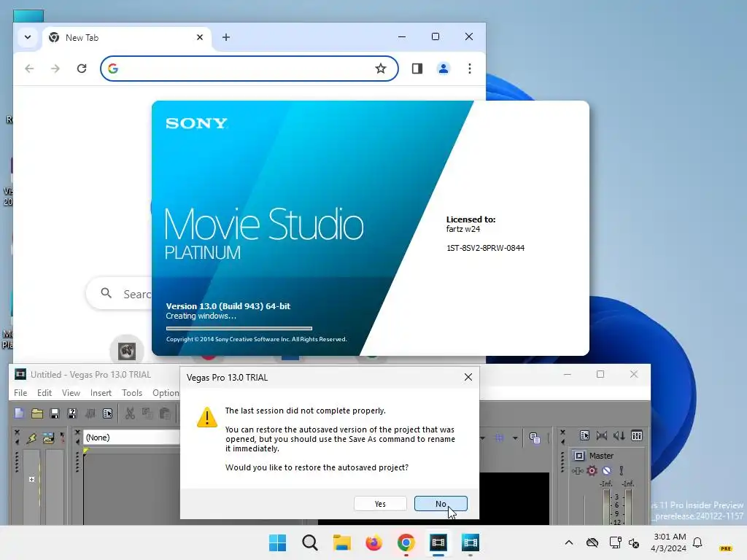Screen dimensions: 747x560
Task: Open Chrome side panel icon
Action: (x=417, y=69)
